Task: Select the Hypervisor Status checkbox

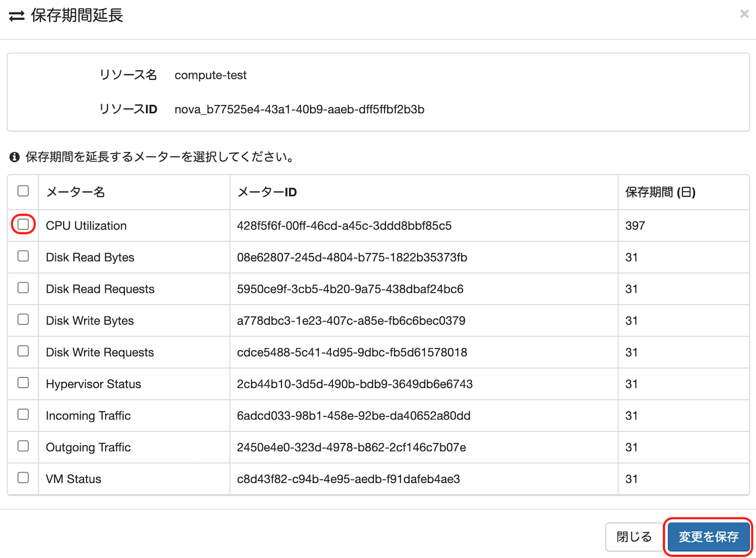Action: point(23,383)
